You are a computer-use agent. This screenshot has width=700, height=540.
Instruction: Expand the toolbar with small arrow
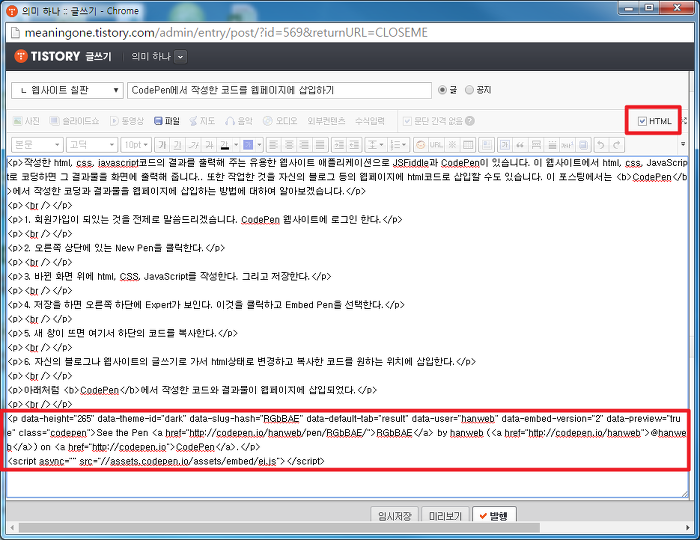(x=683, y=144)
